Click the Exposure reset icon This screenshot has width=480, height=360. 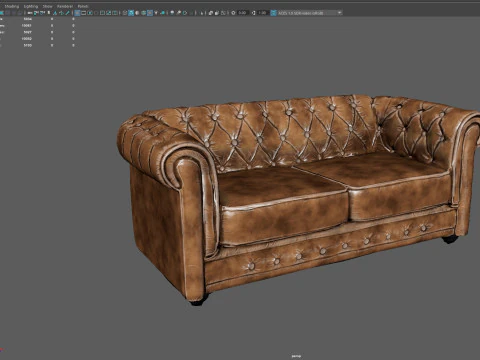click(x=233, y=13)
